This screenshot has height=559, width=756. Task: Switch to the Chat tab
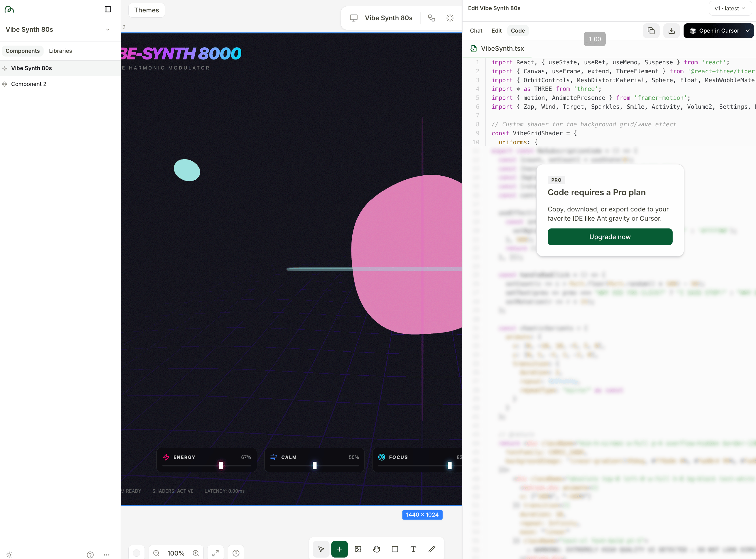pos(476,31)
